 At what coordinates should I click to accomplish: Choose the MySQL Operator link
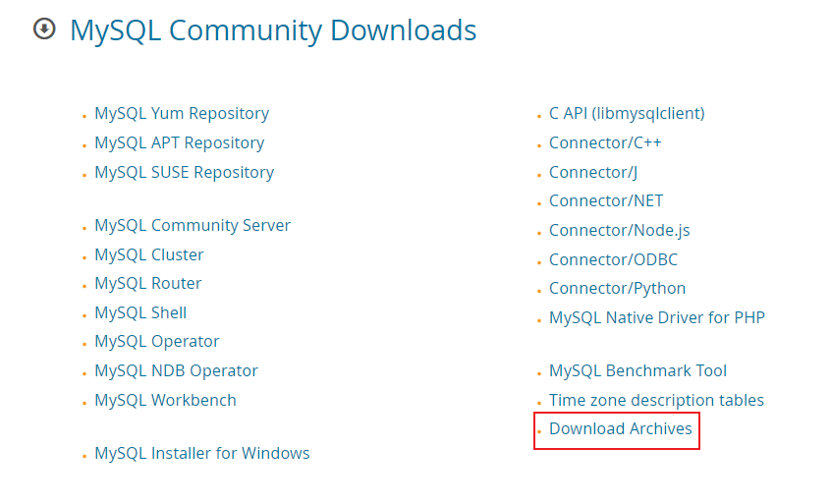[x=157, y=342]
